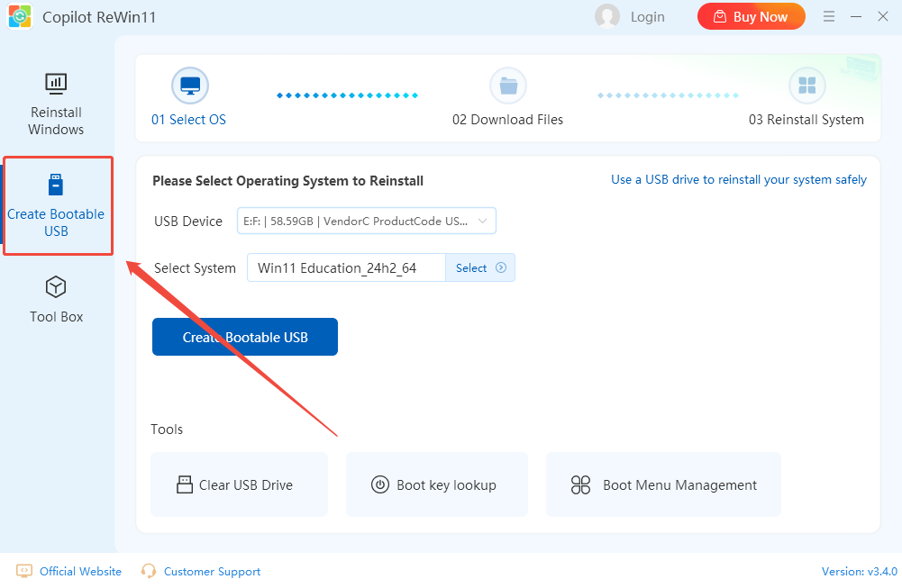Click the Copilot ReWin11 app logo

click(x=20, y=17)
